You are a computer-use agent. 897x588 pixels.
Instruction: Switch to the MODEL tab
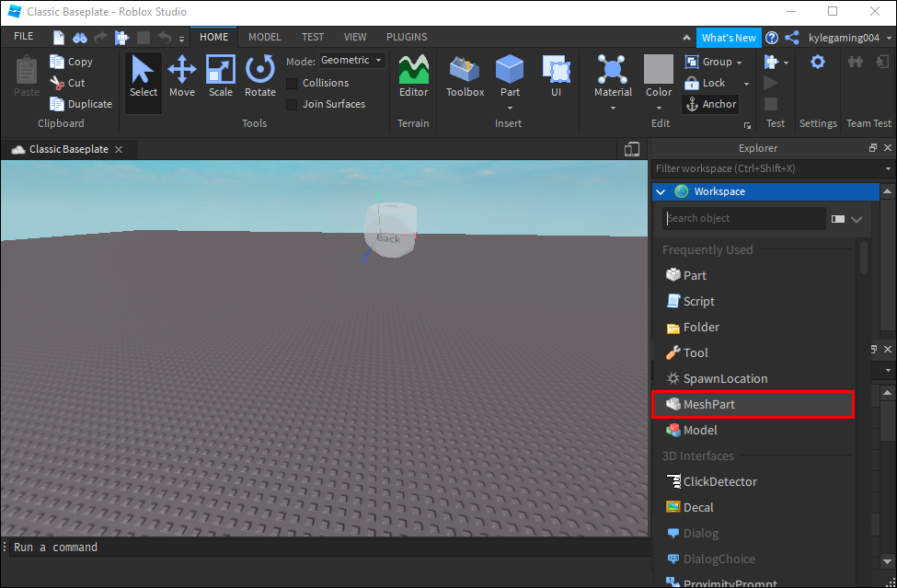[264, 37]
